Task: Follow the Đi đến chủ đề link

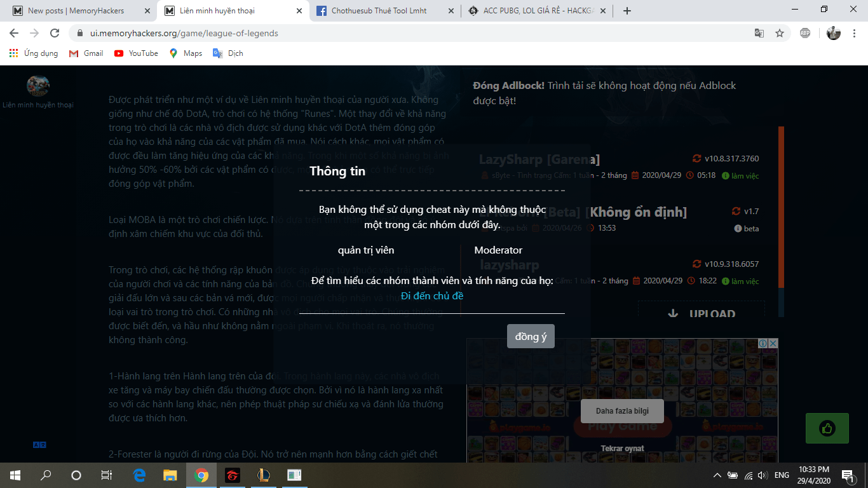Action: click(x=432, y=295)
